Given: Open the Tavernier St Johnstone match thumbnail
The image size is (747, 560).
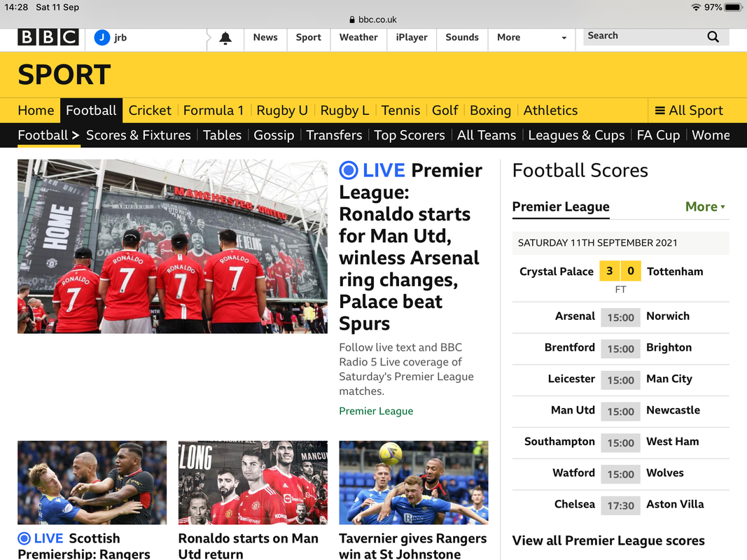Looking at the screenshot, I should 414,482.
